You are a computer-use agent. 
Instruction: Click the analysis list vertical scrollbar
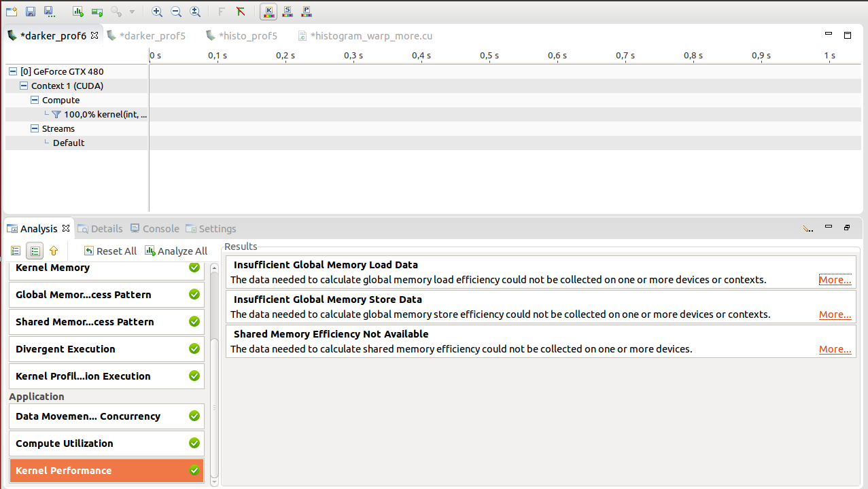point(215,407)
